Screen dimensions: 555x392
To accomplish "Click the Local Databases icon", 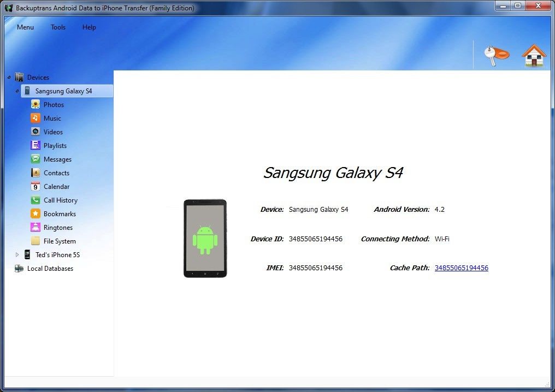I will pos(19,268).
